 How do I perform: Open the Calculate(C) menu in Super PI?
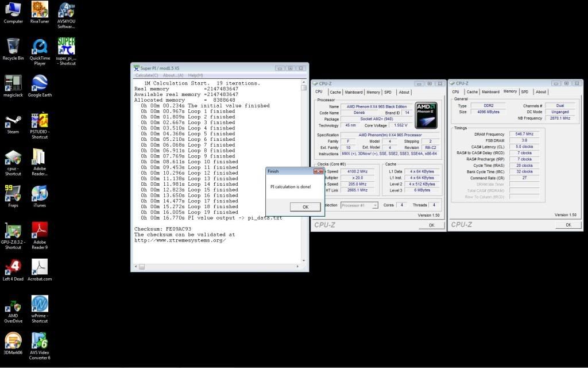tap(146, 75)
